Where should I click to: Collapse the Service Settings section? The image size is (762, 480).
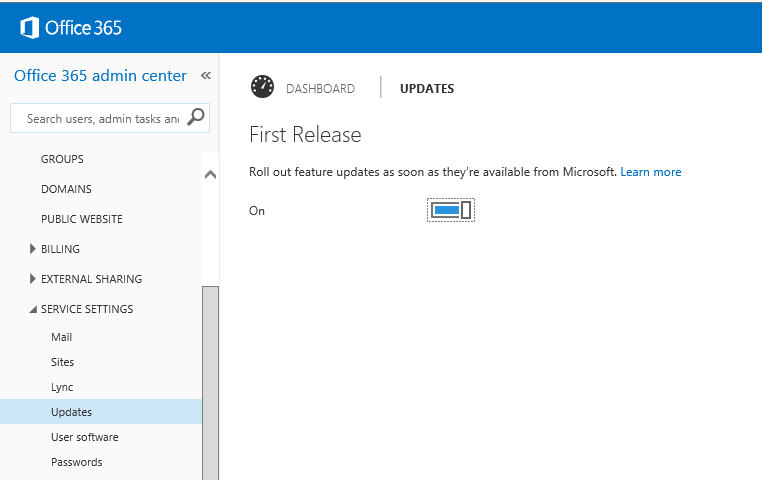pos(34,309)
